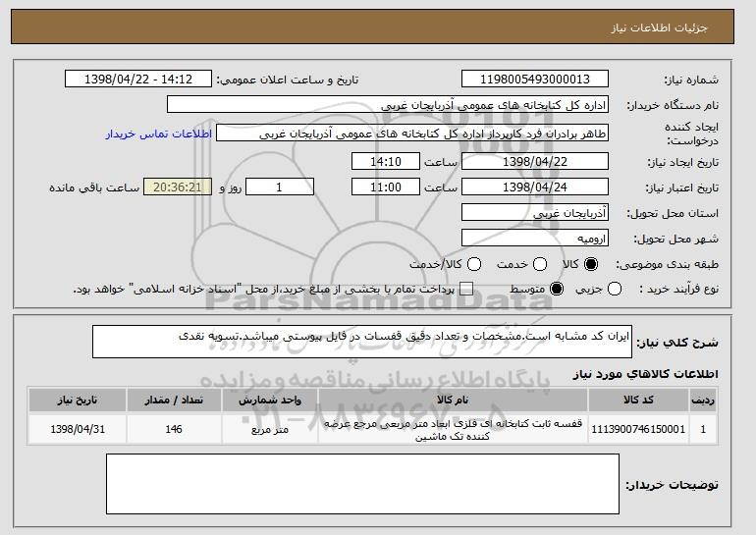Image resolution: width=756 pixels, height=535 pixels.
Task: Select متوسط purchase process radio button
Action: point(558,290)
